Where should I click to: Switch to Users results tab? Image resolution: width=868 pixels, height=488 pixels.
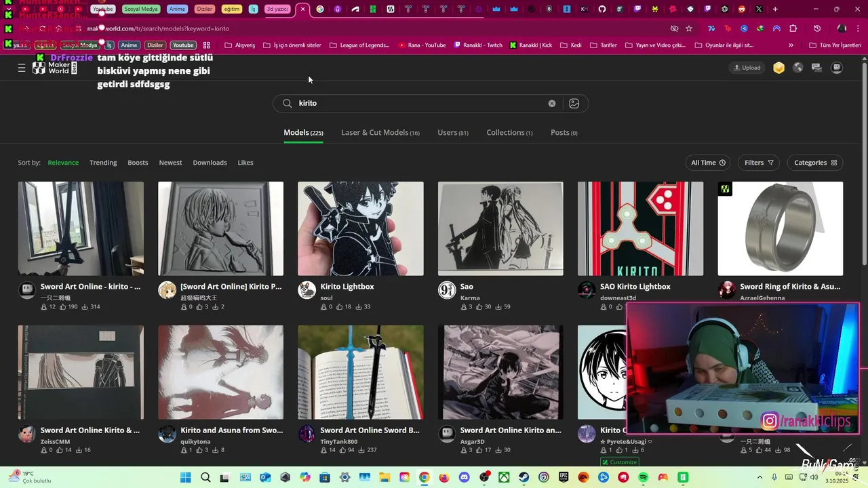pyautogui.click(x=453, y=133)
